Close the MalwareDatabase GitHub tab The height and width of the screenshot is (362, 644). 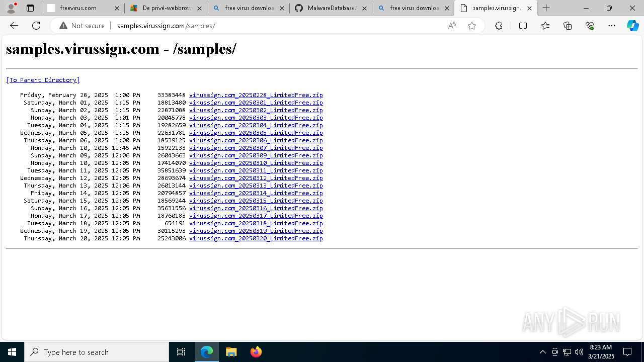[x=364, y=8]
